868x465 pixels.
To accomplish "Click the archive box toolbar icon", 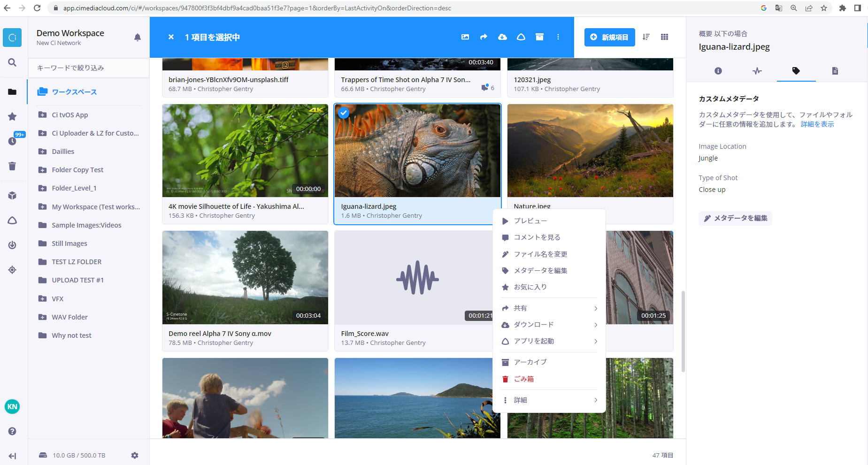I will coord(540,37).
